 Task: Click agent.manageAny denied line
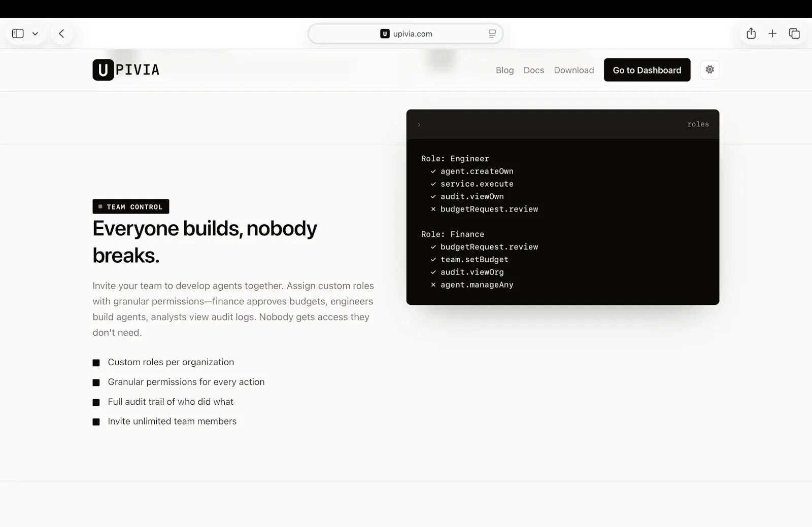(x=477, y=285)
